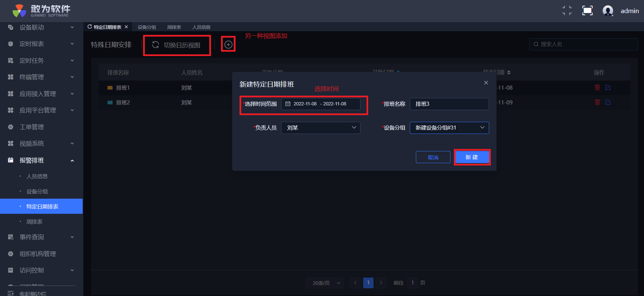Click the 事件查询 sidebar icon

pos(11,237)
